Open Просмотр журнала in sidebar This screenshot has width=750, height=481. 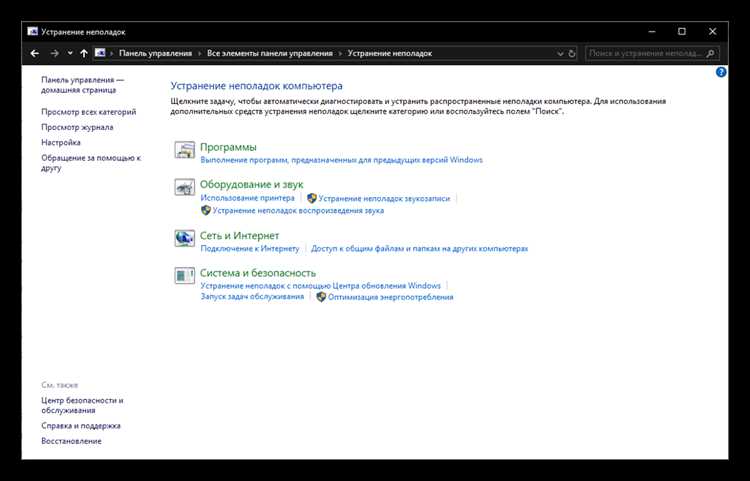click(x=77, y=127)
